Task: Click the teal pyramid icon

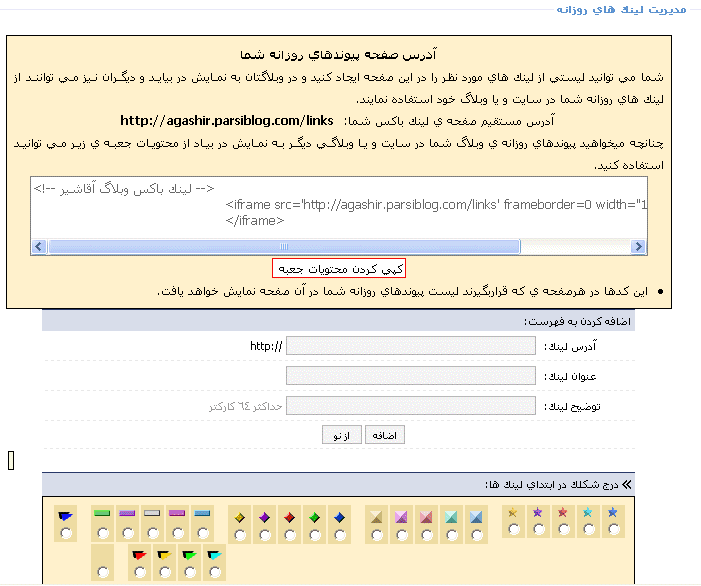Action: 451,517
